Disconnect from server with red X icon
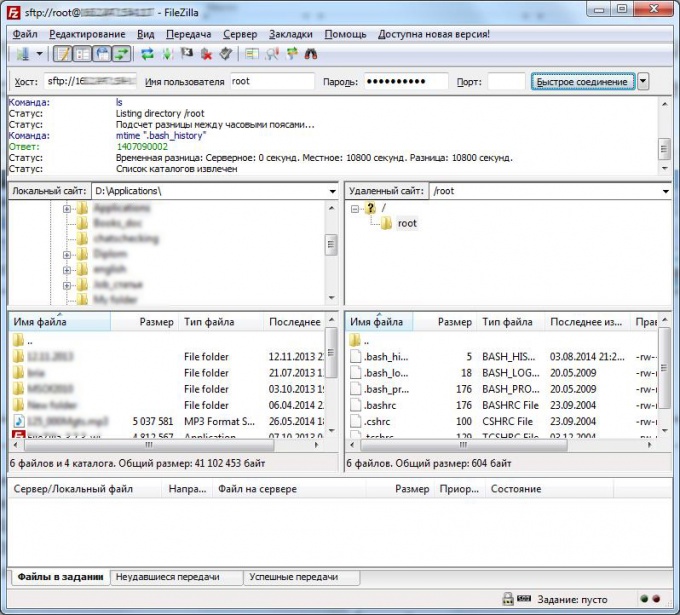Image resolution: width=680 pixels, height=615 pixels. pyautogui.click(x=206, y=54)
